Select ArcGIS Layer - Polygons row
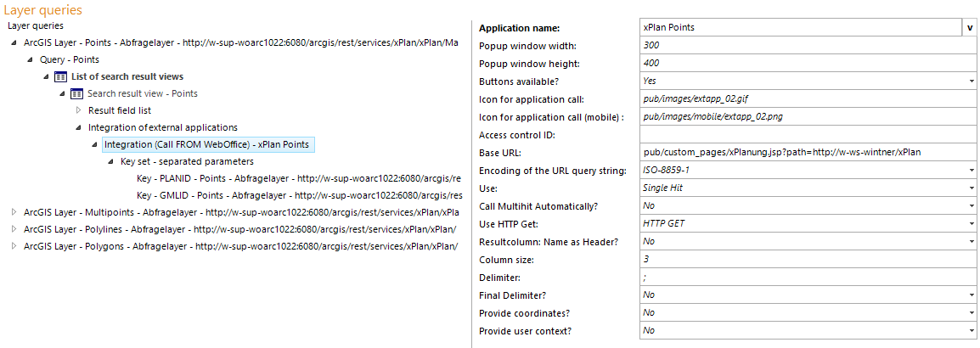 [x=240, y=246]
